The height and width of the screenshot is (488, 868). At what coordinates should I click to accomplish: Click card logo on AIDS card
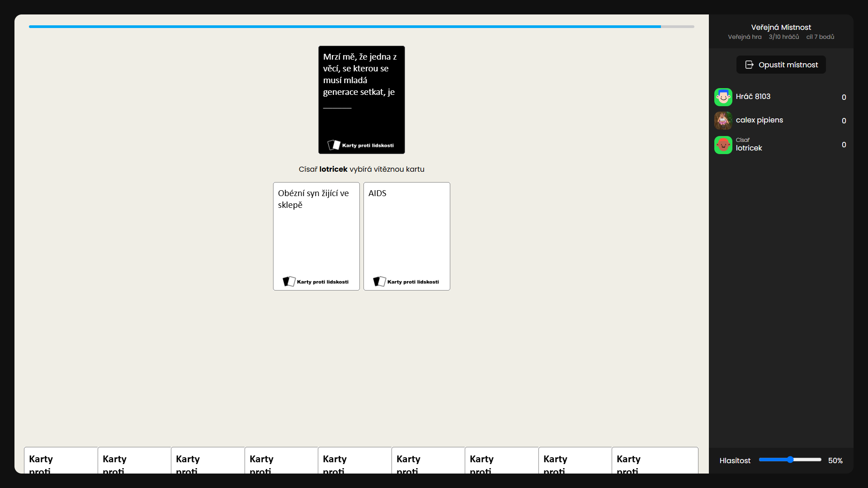click(x=379, y=282)
